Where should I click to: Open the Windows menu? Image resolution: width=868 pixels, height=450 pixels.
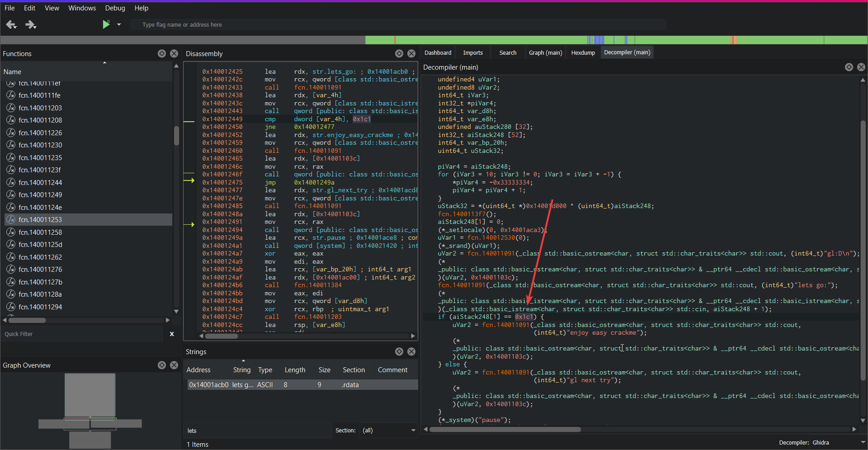click(82, 8)
